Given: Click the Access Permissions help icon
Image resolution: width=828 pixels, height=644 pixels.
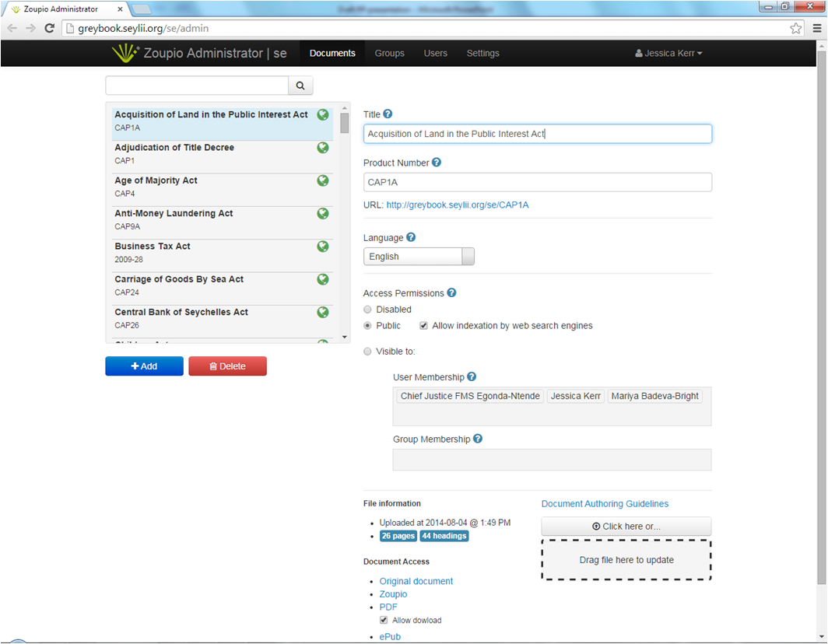Looking at the screenshot, I should point(451,293).
